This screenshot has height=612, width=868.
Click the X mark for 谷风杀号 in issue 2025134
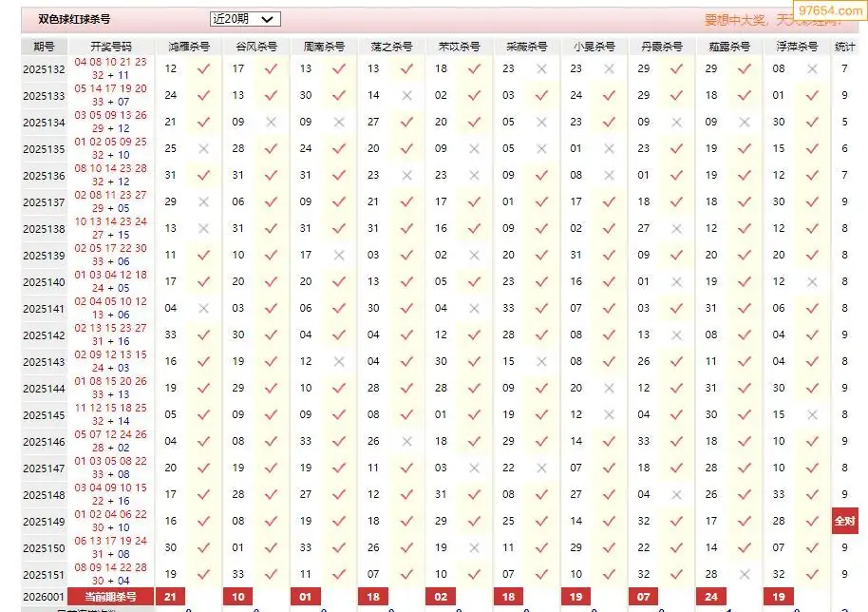coord(271,122)
